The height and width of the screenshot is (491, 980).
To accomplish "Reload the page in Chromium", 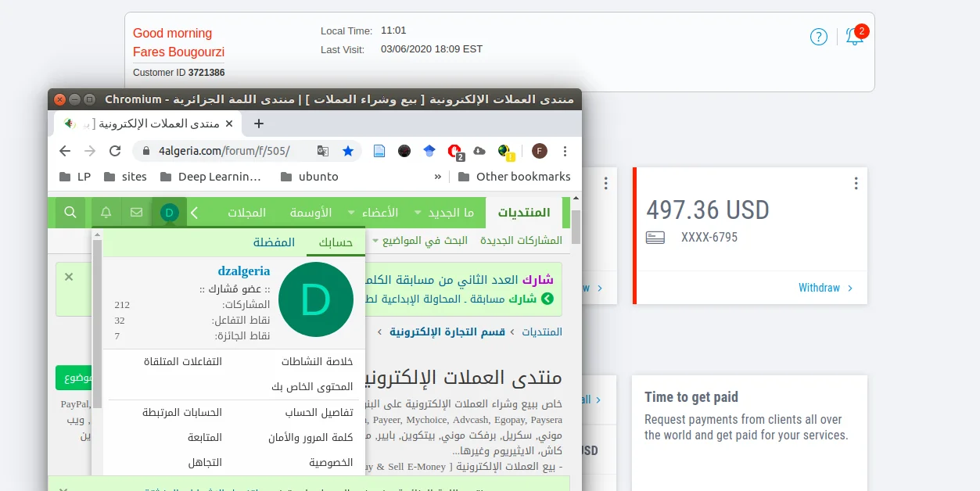I will [x=115, y=151].
